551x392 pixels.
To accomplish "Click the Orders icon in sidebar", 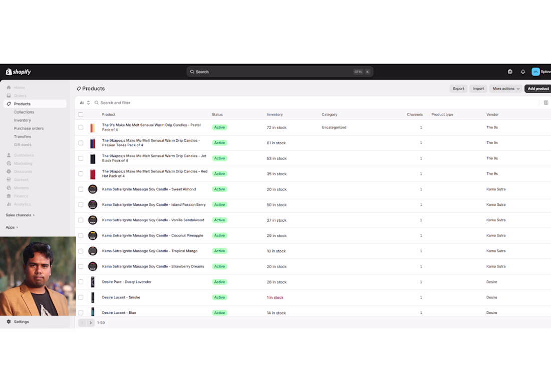I will 9,96.
